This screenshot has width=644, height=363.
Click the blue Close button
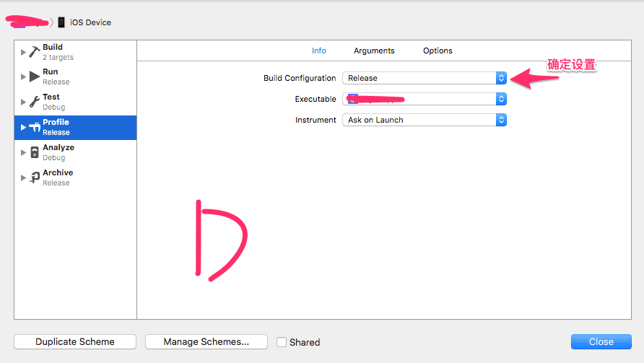pyautogui.click(x=601, y=341)
